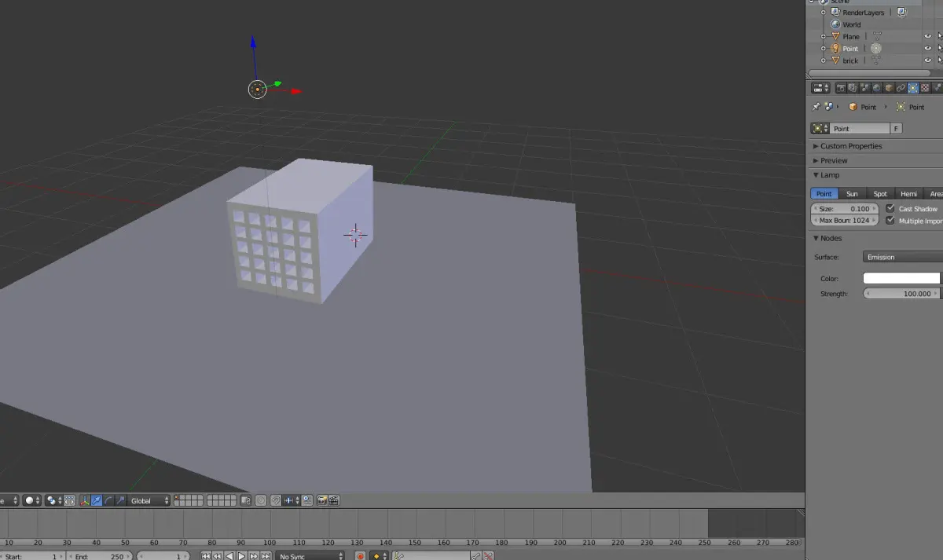Viewport: 943px width, 560px height.
Task: Select the translate manipulator arrow button
Action: 97,500
